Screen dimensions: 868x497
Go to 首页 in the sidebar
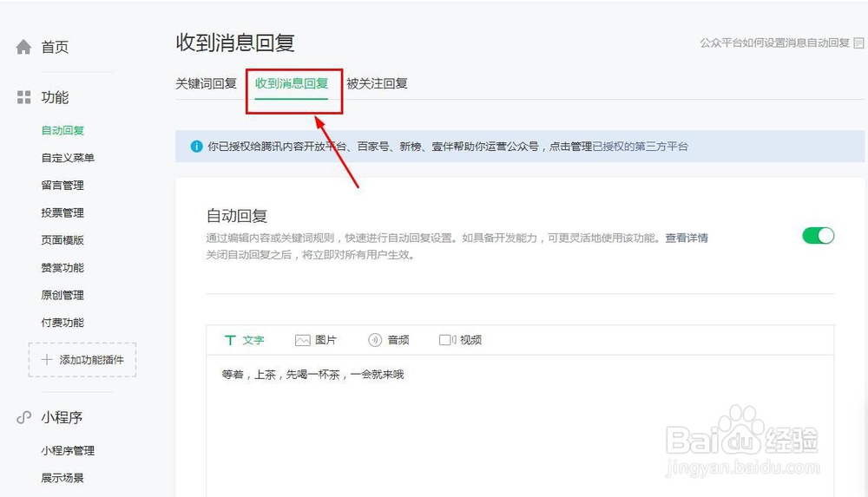(55, 47)
